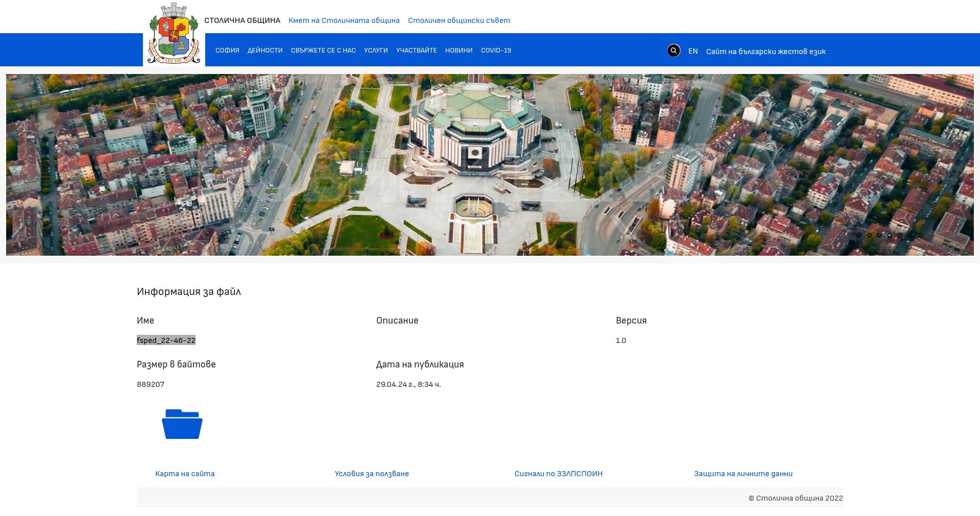Open the Bulgarian sign language site link
The image size is (980, 516).
[766, 52]
